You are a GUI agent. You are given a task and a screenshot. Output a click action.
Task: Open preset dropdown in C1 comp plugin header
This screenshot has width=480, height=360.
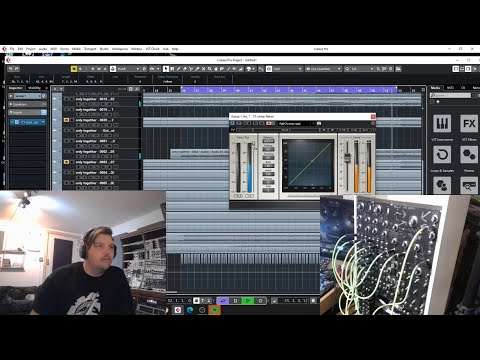click(x=296, y=123)
